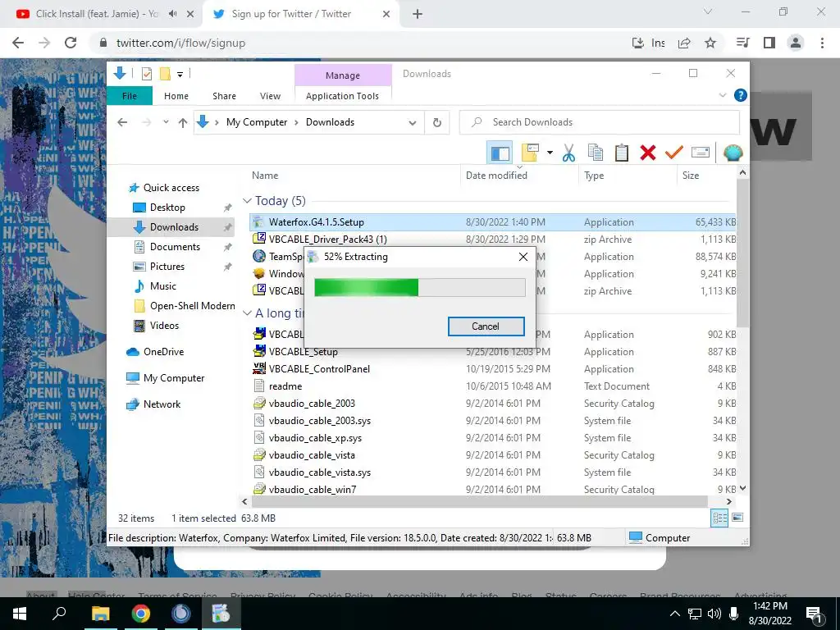Viewport: 840px width, 630px height.
Task: Open the address bar history dropdown
Action: pyautogui.click(x=413, y=123)
